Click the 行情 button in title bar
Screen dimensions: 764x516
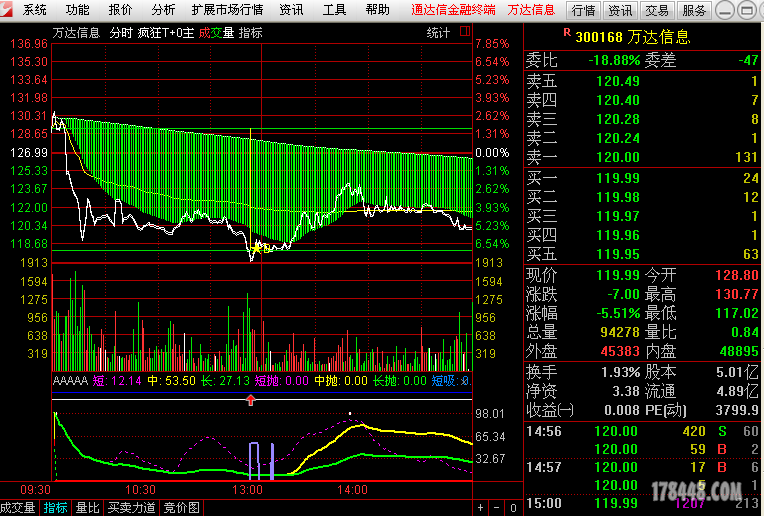coord(583,10)
